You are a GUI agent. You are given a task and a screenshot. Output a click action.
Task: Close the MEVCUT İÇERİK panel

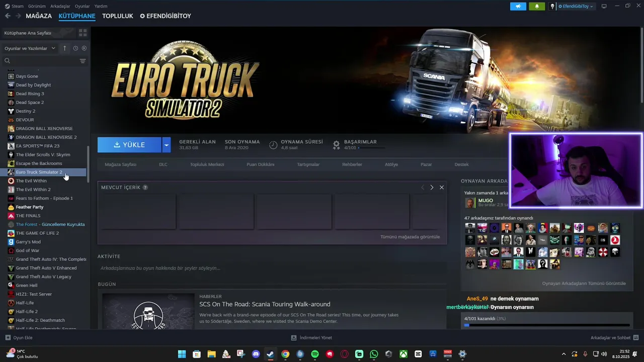(x=442, y=188)
